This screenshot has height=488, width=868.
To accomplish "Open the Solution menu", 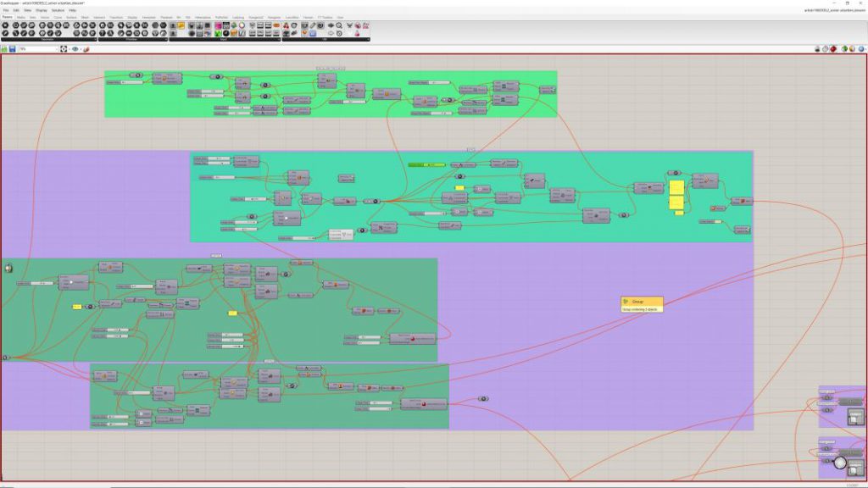I will point(58,10).
